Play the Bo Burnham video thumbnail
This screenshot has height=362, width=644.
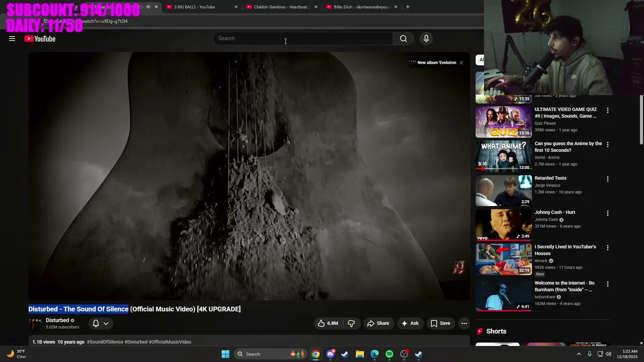504,296
